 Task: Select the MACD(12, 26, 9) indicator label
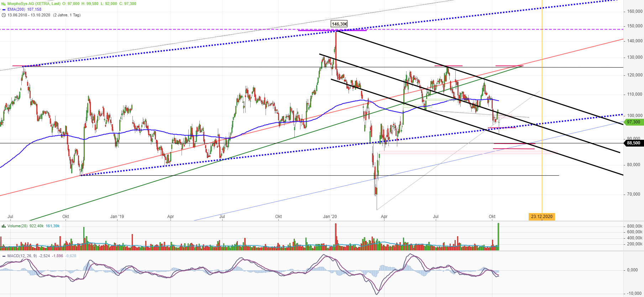point(22,256)
